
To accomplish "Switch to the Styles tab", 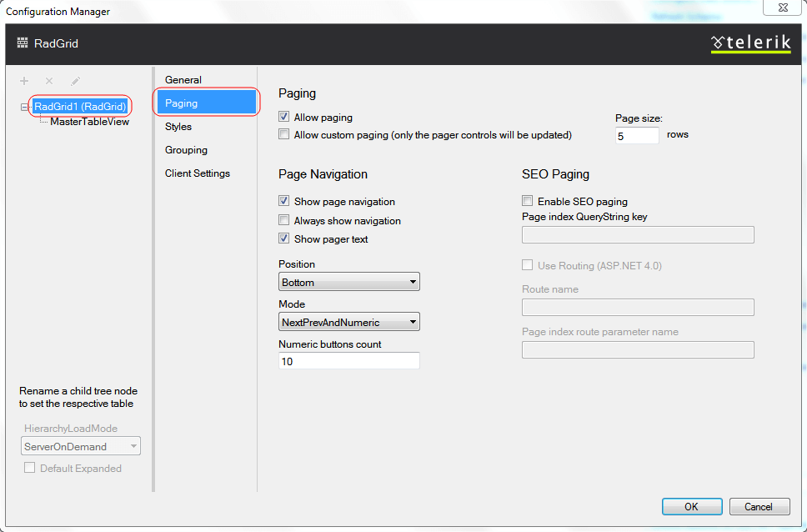I will (178, 126).
